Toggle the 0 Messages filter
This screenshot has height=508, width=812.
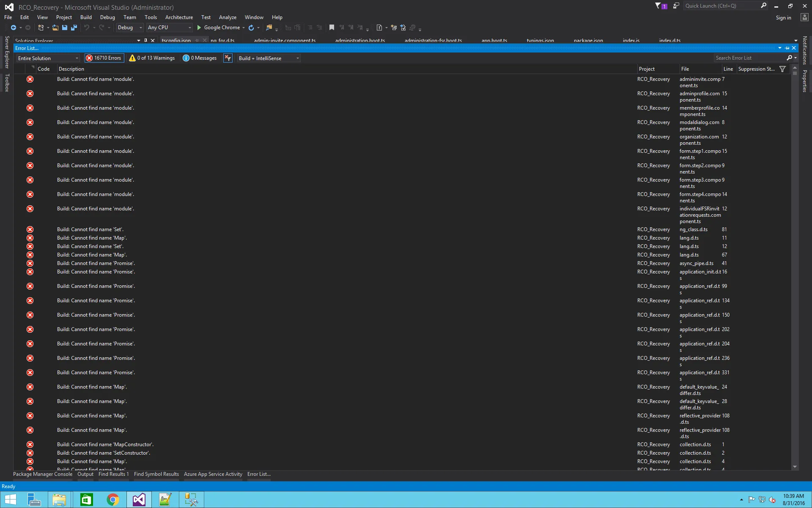coord(200,58)
